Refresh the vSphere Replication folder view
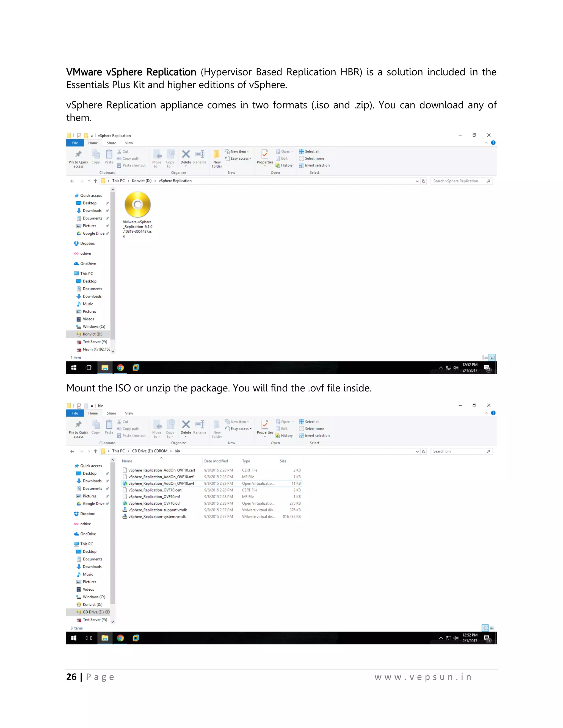 click(424, 181)
